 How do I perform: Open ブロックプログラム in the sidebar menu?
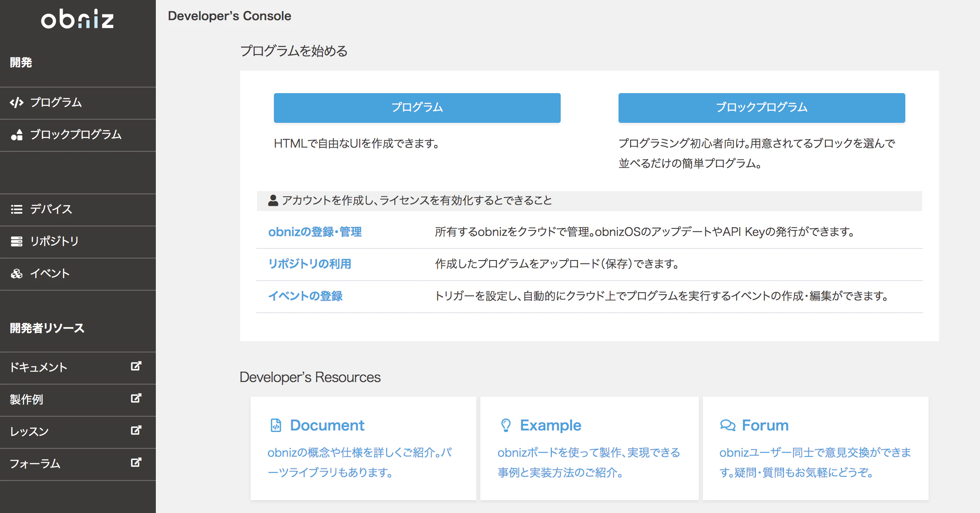(78, 135)
